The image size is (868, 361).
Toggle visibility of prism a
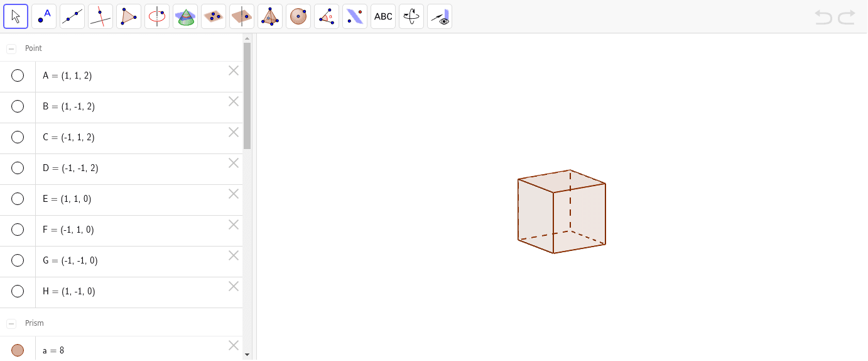pos(18,350)
